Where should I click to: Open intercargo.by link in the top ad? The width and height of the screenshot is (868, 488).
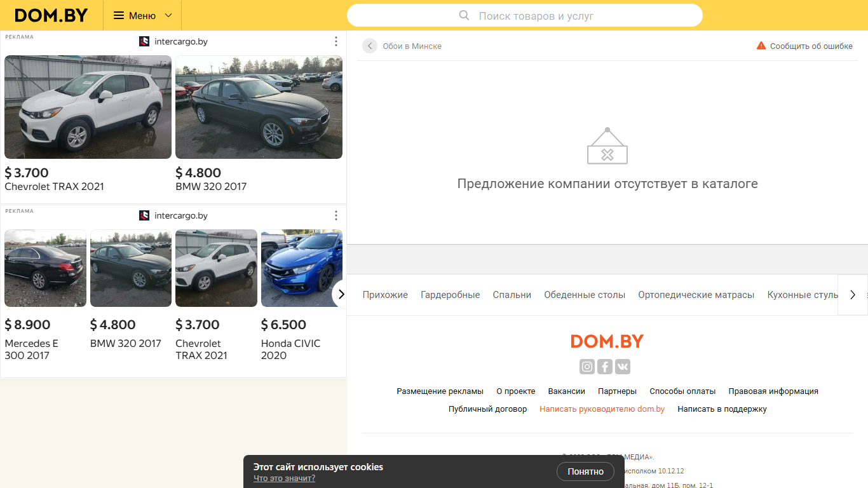(x=181, y=41)
